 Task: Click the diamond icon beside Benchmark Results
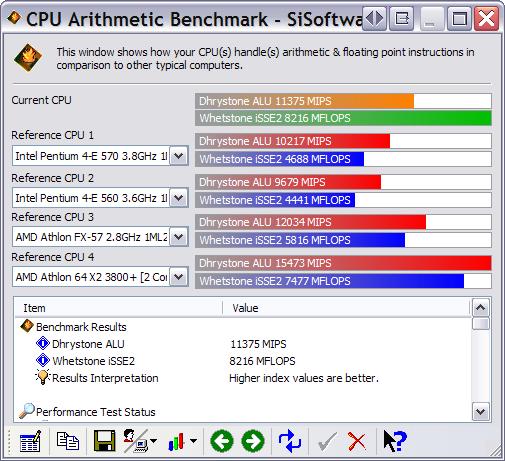[x=27, y=326]
